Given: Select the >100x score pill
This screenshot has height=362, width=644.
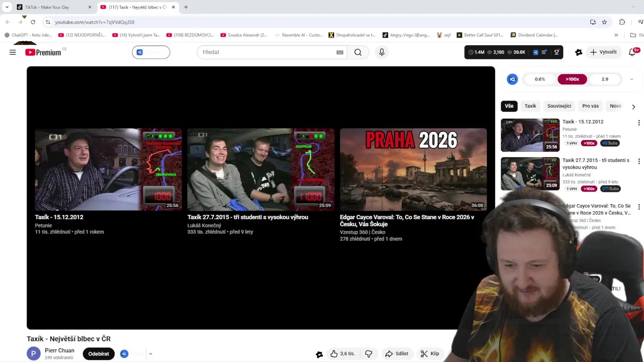Looking at the screenshot, I should [572, 79].
